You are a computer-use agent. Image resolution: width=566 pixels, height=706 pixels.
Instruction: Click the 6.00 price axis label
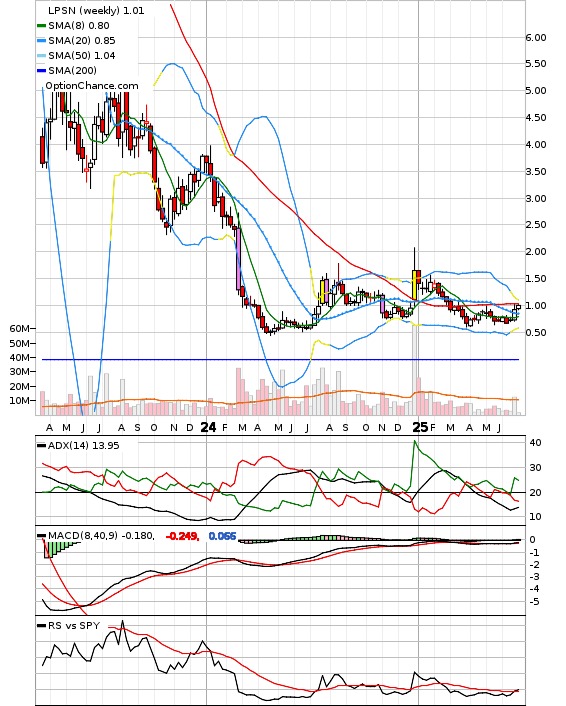coord(536,37)
